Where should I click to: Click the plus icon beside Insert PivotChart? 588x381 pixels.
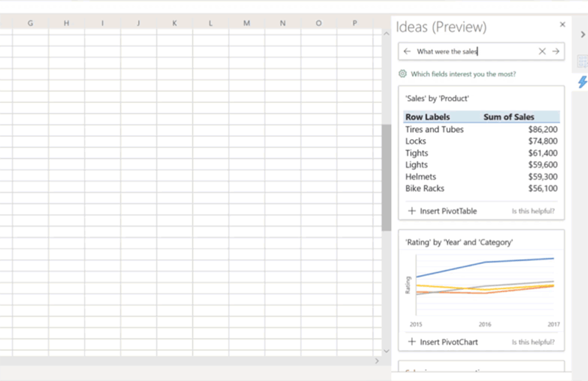coord(412,342)
